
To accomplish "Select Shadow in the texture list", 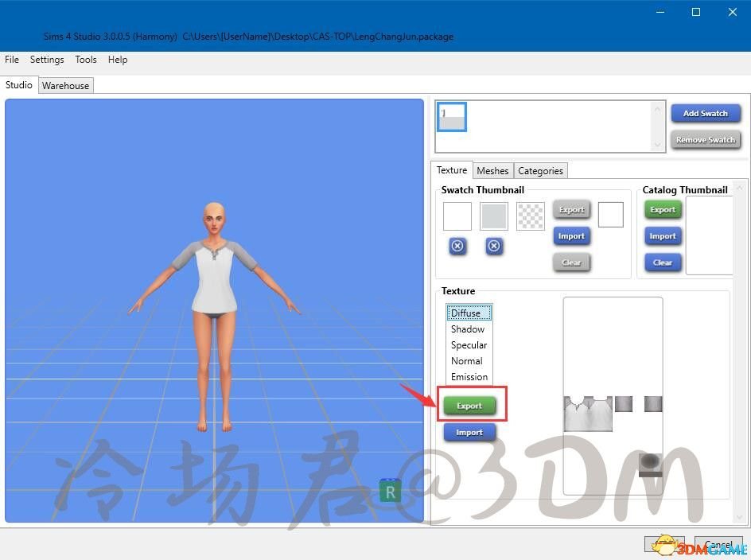I will 468,329.
